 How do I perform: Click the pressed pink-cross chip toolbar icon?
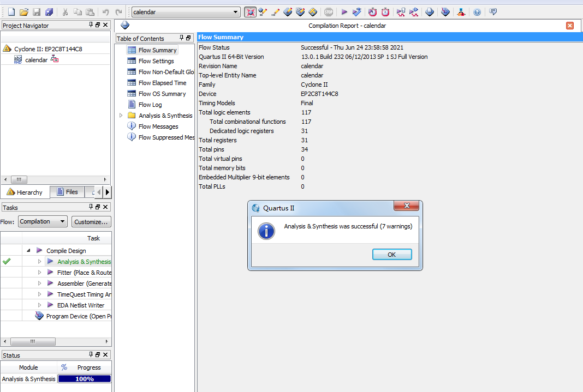(x=250, y=12)
